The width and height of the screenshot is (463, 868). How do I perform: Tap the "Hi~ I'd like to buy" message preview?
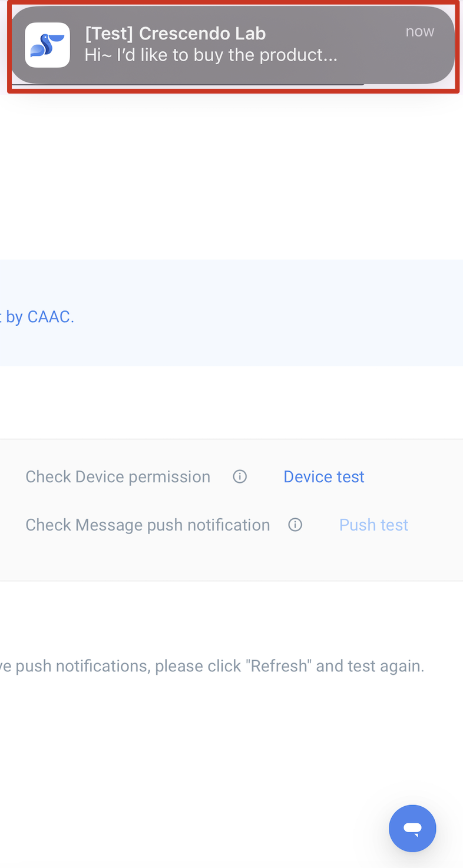click(x=211, y=55)
